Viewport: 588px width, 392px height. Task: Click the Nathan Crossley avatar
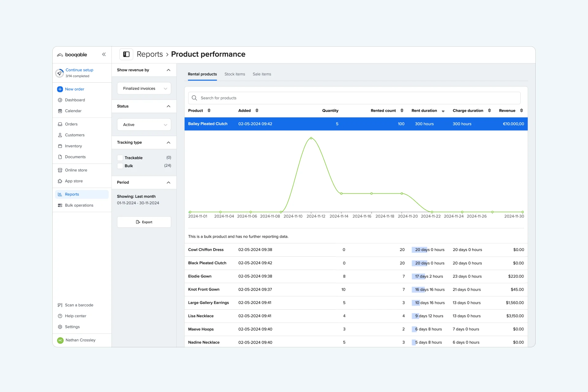(60, 340)
